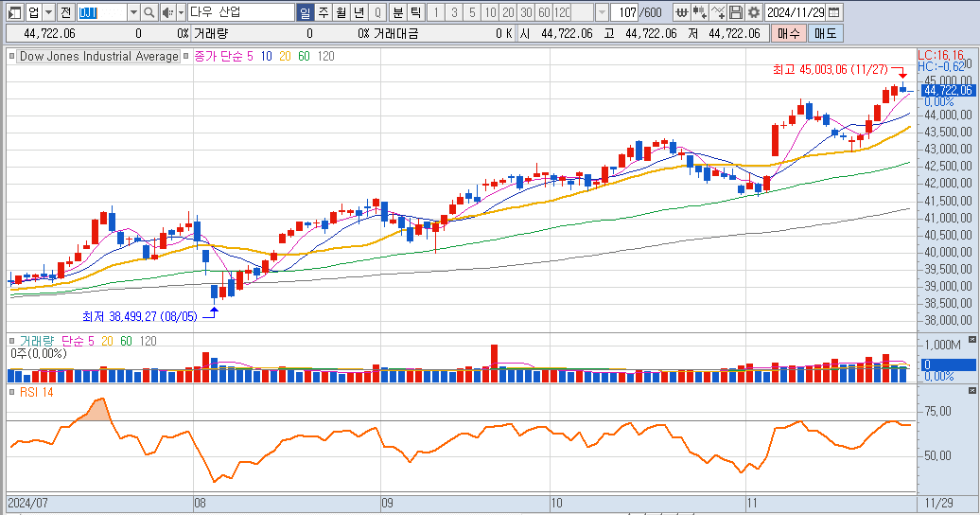Expand the dropdown arrow beside 업

coord(48,12)
